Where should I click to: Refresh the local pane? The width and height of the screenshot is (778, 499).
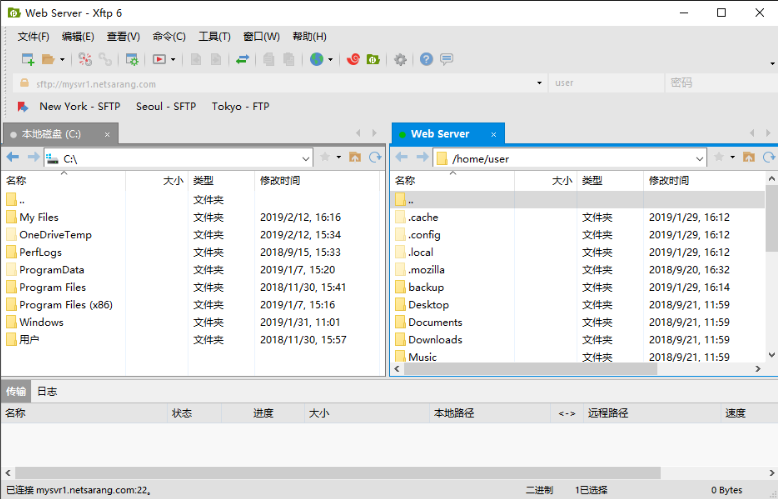point(375,157)
